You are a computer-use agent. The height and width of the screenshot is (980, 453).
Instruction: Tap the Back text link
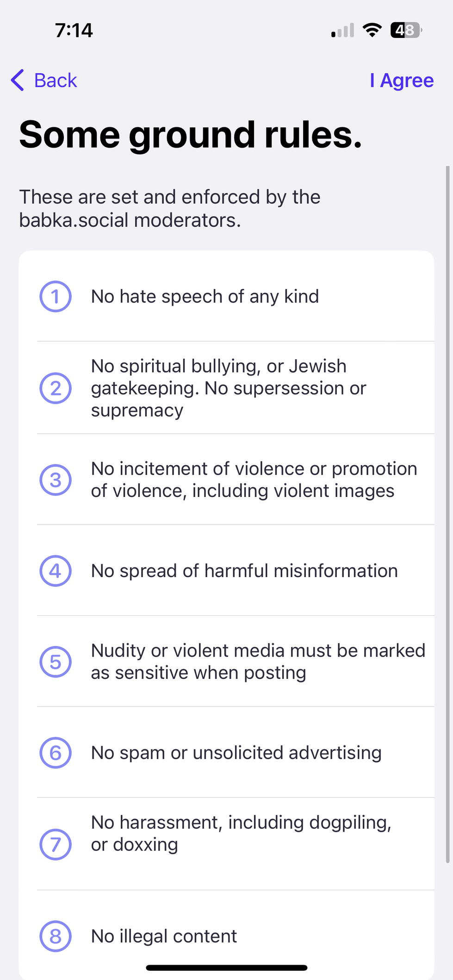point(56,81)
